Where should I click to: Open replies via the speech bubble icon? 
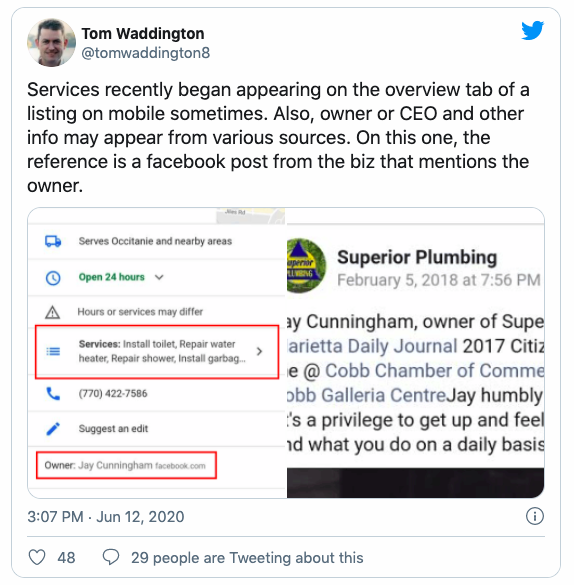pyautogui.click(x=111, y=557)
